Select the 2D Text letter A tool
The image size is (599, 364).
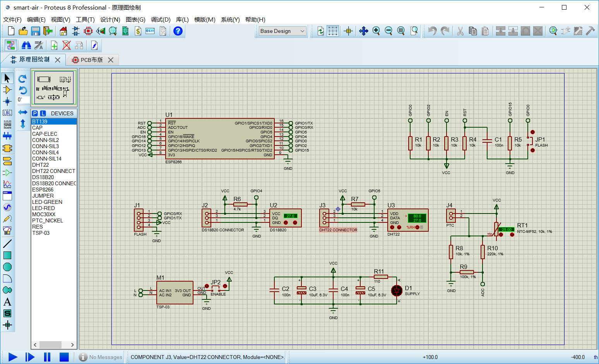pyautogui.click(x=7, y=302)
